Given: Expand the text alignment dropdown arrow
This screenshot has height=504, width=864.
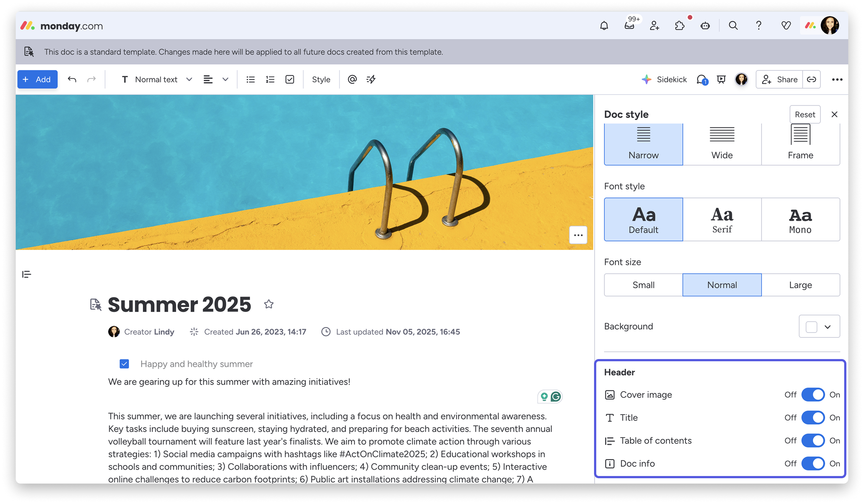Looking at the screenshot, I should [225, 80].
